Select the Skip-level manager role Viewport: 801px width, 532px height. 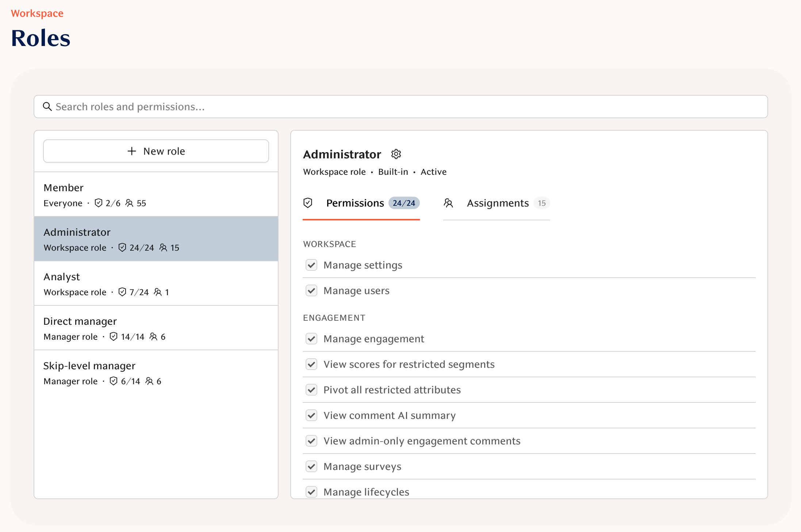click(156, 372)
